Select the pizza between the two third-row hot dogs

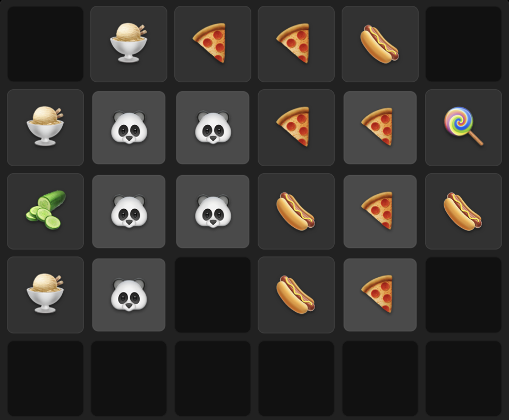tap(380, 211)
